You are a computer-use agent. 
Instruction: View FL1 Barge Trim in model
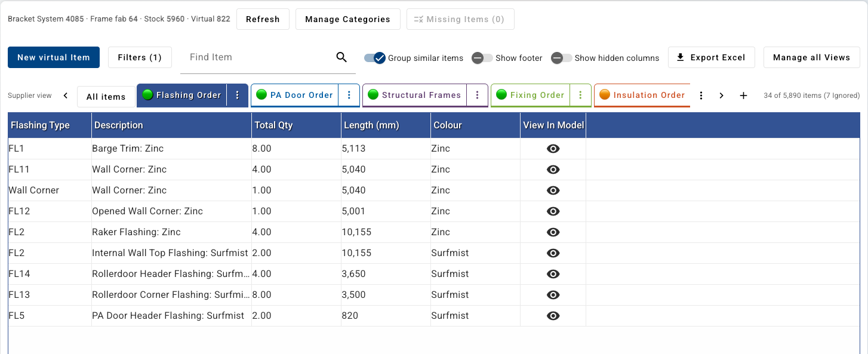pos(553,149)
